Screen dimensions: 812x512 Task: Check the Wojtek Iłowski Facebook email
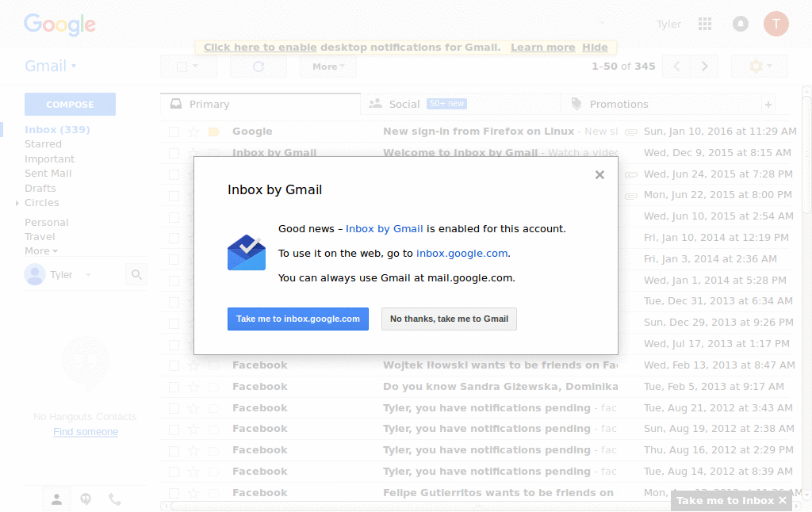tap(174, 366)
